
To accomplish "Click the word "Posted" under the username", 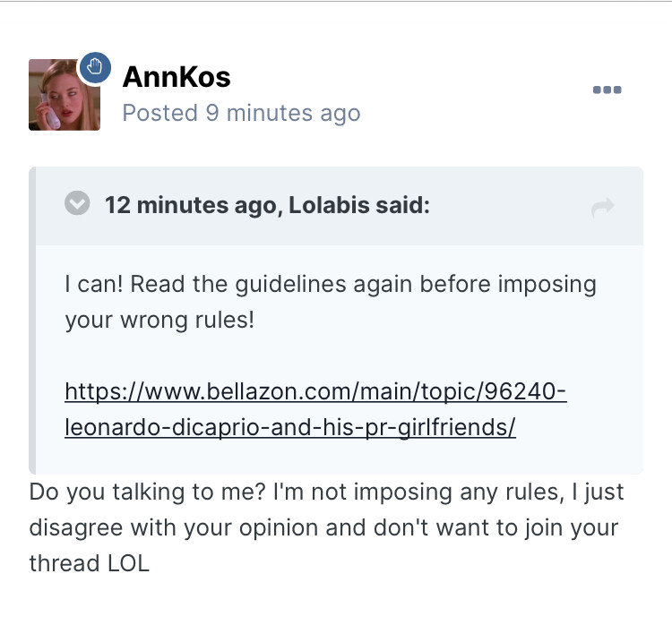I will [159, 114].
